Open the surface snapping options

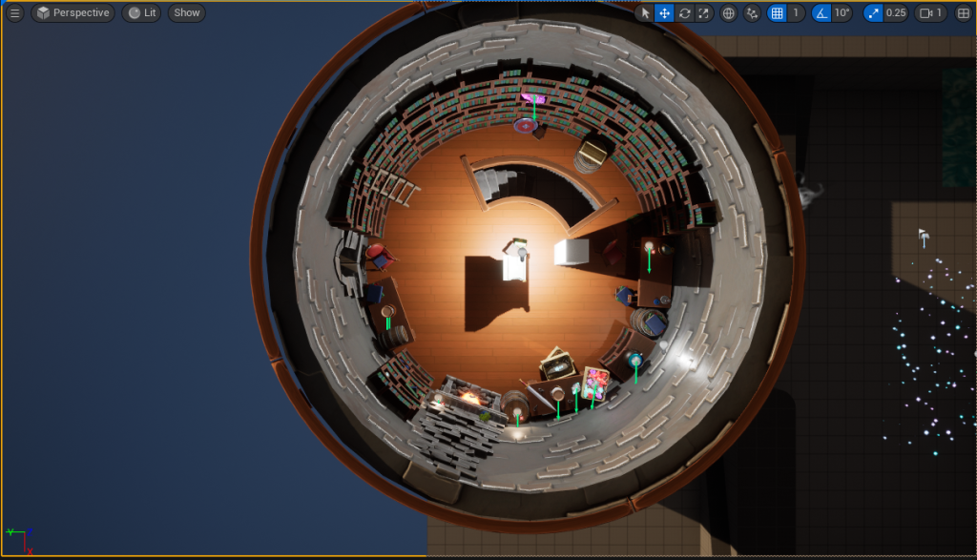(752, 13)
